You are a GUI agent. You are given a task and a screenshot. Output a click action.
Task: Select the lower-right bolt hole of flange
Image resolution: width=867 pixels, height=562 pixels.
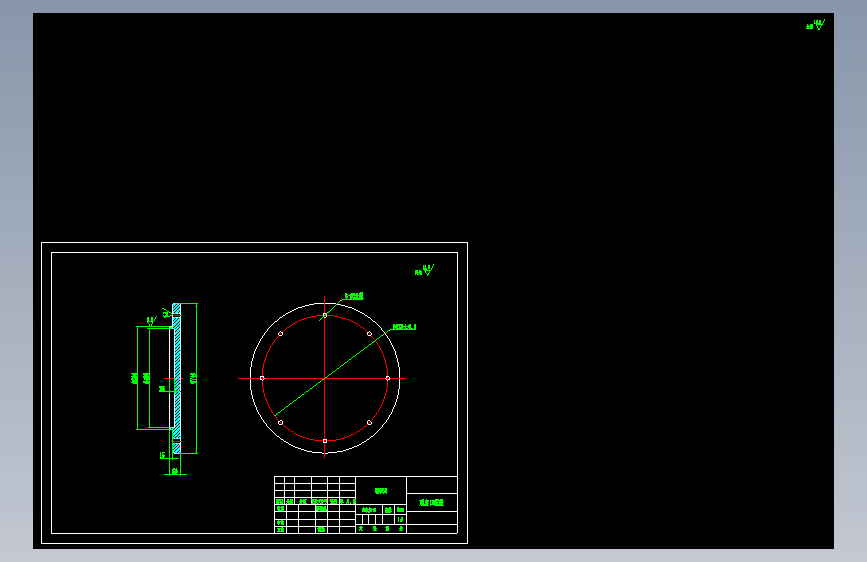tap(369, 423)
